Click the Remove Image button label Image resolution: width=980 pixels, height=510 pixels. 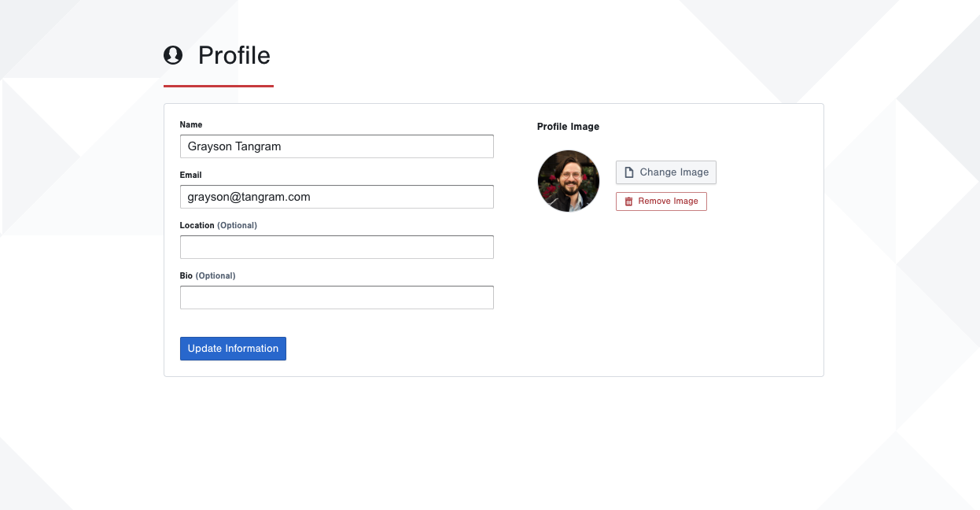coord(668,201)
